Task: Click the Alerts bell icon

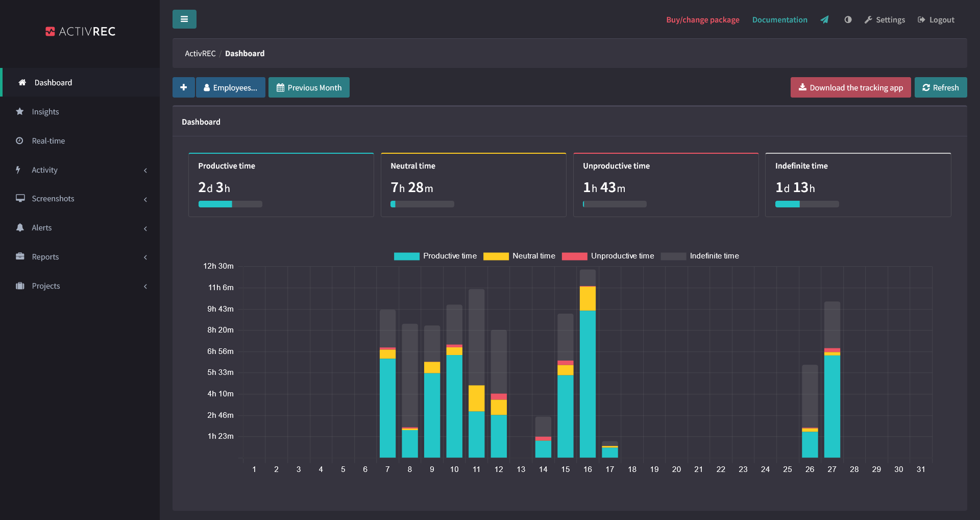Action: pyautogui.click(x=20, y=228)
